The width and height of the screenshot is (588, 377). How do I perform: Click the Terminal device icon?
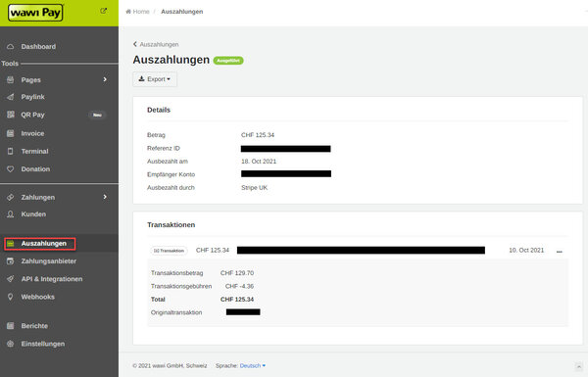pos(11,152)
